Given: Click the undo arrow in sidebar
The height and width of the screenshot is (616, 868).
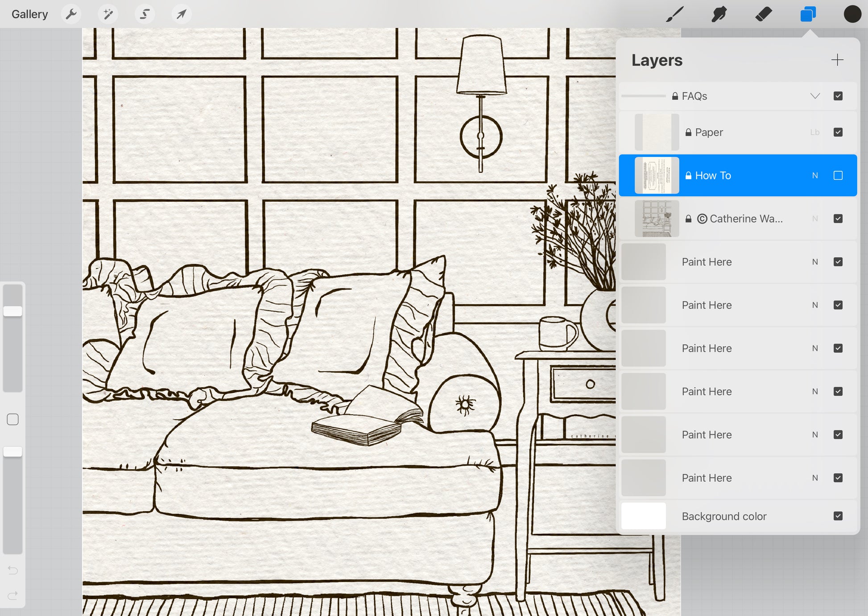Looking at the screenshot, I should (x=13, y=570).
